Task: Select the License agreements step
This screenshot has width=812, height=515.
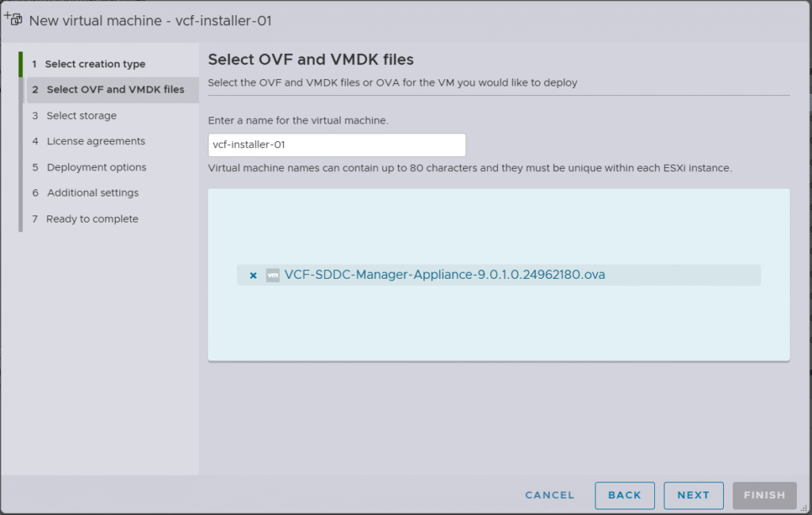Action: point(95,141)
